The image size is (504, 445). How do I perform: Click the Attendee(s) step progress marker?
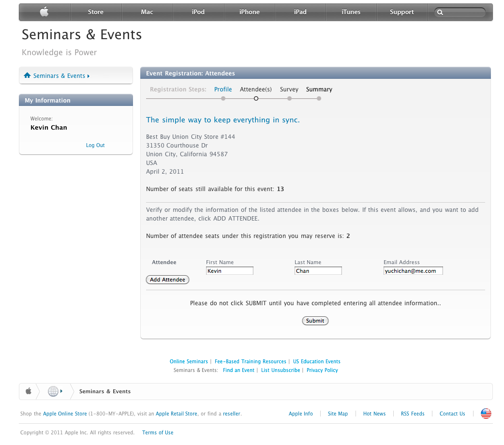[x=256, y=98]
